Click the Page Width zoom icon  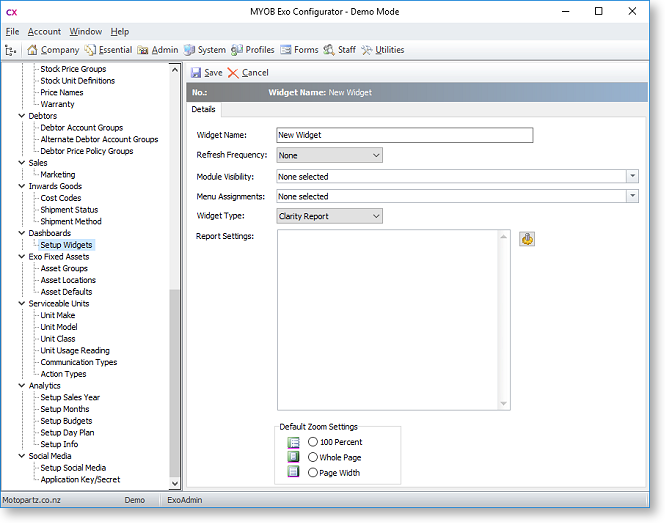(293, 472)
